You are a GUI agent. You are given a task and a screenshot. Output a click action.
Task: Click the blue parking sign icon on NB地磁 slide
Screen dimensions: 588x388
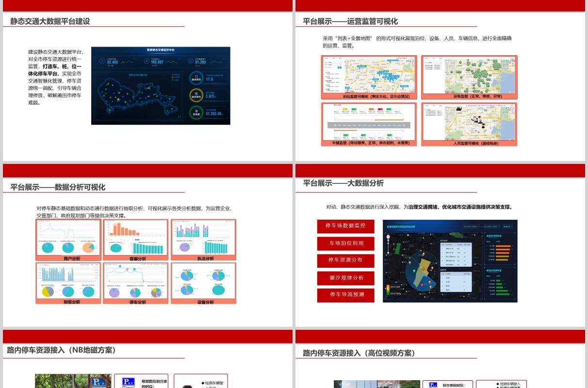click(128, 382)
